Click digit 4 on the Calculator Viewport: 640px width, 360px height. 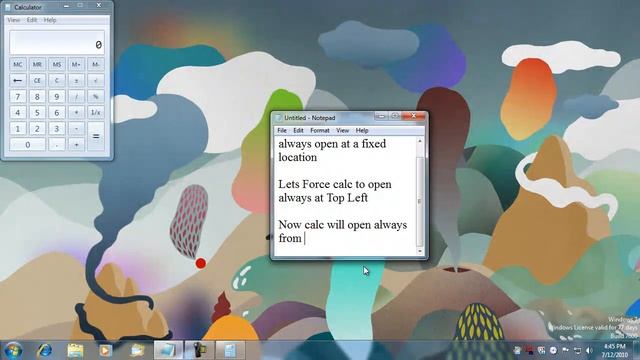18,112
